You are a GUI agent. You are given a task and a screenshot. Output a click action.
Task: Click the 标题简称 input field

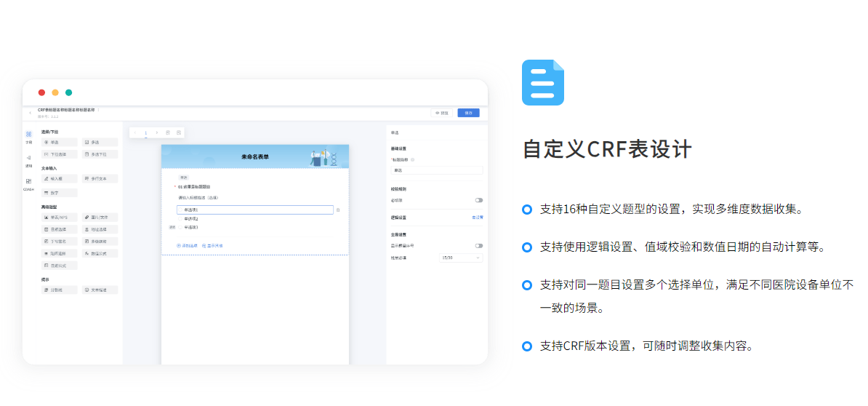click(436, 170)
